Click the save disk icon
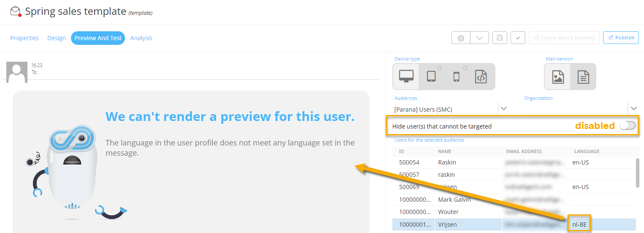The image size is (644, 233). (500, 38)
